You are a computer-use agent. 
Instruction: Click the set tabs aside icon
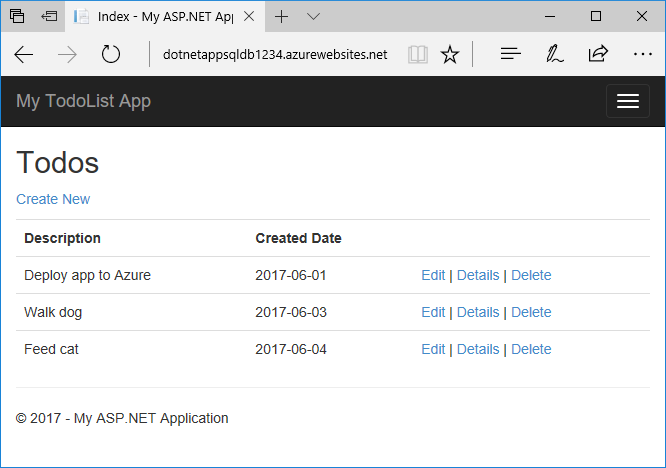[49, 16]
